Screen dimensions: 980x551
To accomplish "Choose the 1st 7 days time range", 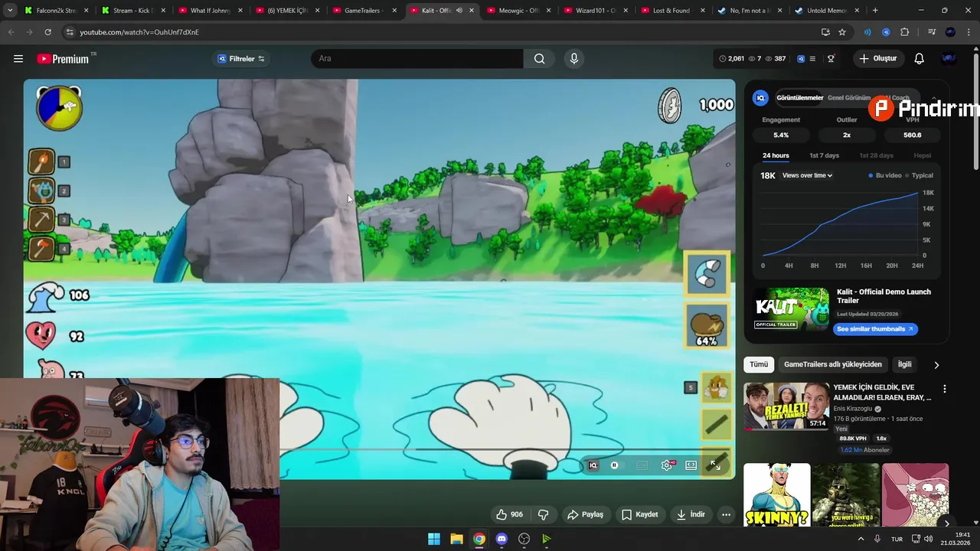I will coord(825,155).
